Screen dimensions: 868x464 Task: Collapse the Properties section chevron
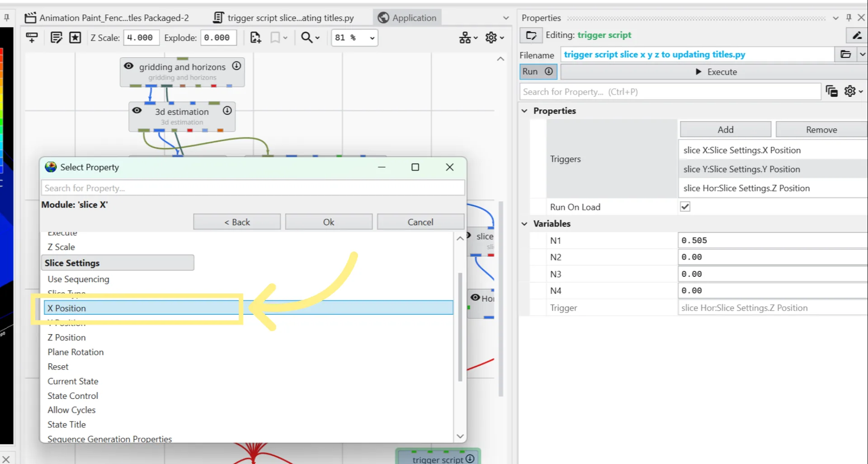coord(524,111)
